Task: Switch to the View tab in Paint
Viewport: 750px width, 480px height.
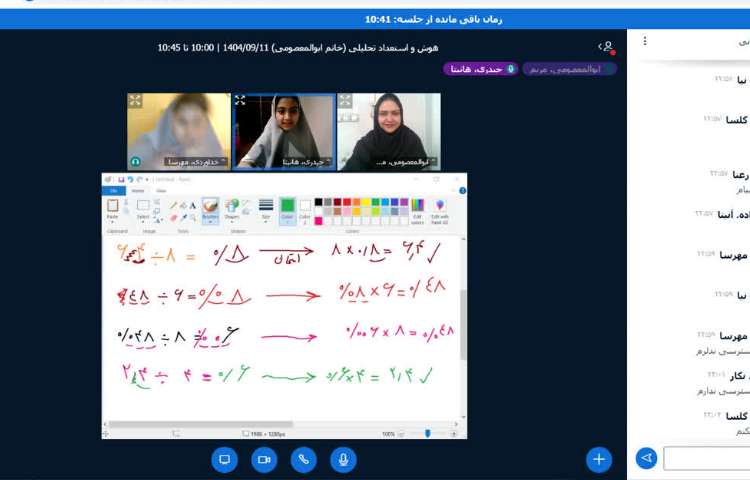Action: tap(161, 190)
